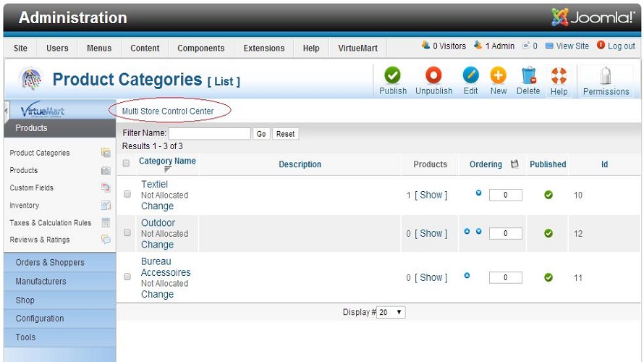Click Custom Fields sidebar icon
Screen dimensions: 644x362
click(x=106, y=188)
